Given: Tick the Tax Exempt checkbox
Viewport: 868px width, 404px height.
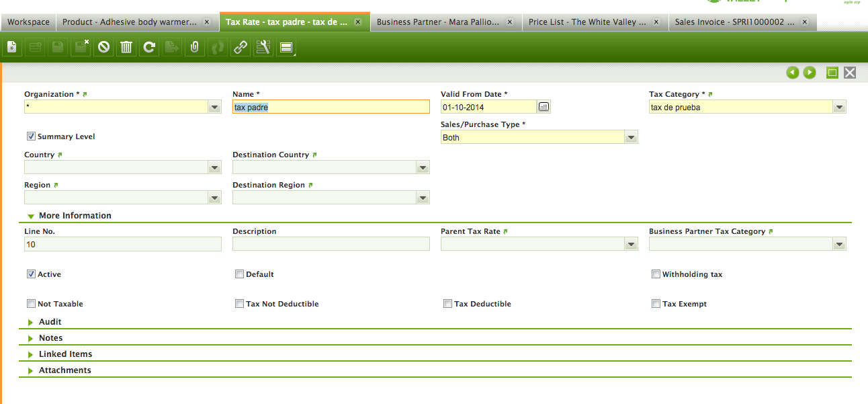Looking at the screenshot, I should click(656, 304).
